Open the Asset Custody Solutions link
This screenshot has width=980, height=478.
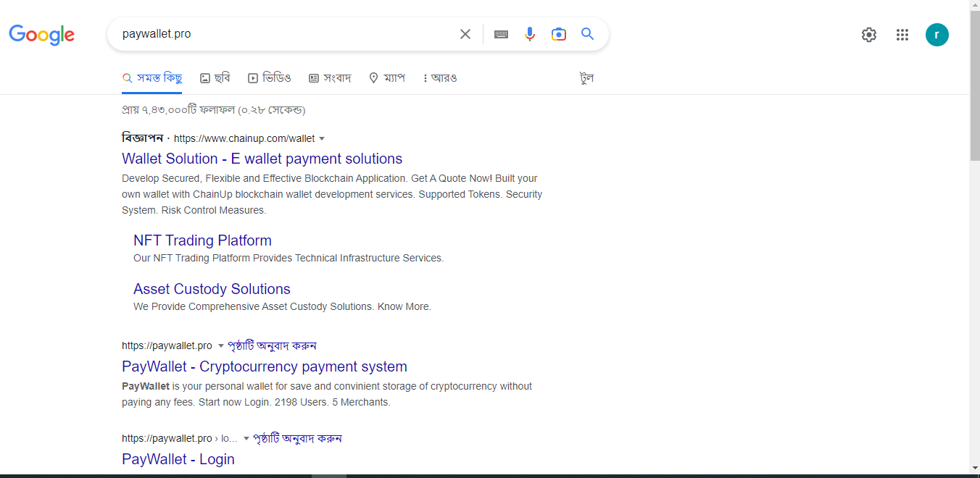tap(212, 289)
